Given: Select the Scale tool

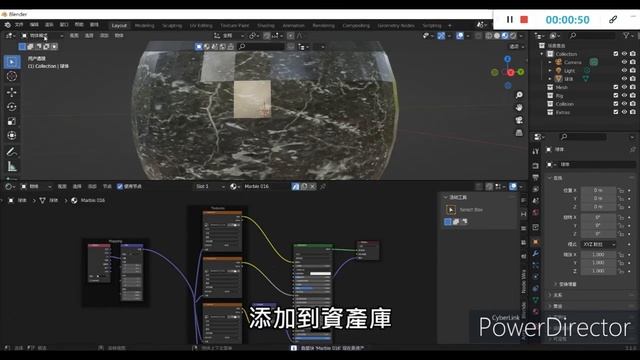Looking at the screenshot, I should 12,121.
